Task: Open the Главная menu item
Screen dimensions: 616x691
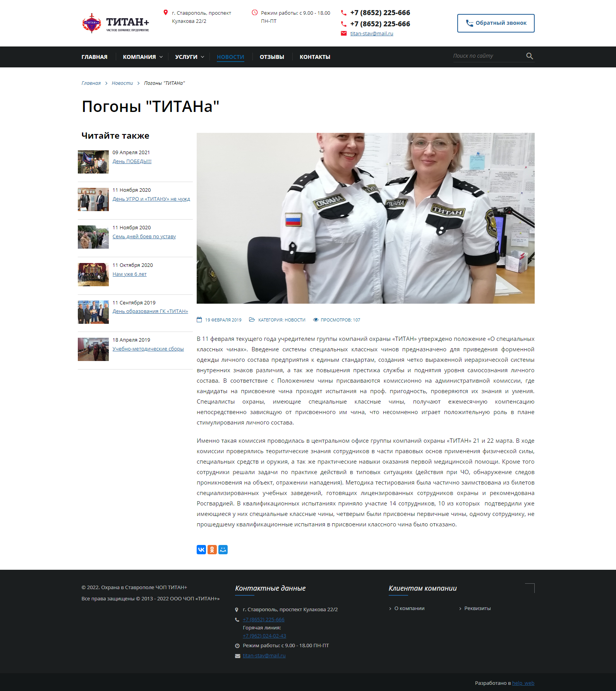Action: coord(94,57)
